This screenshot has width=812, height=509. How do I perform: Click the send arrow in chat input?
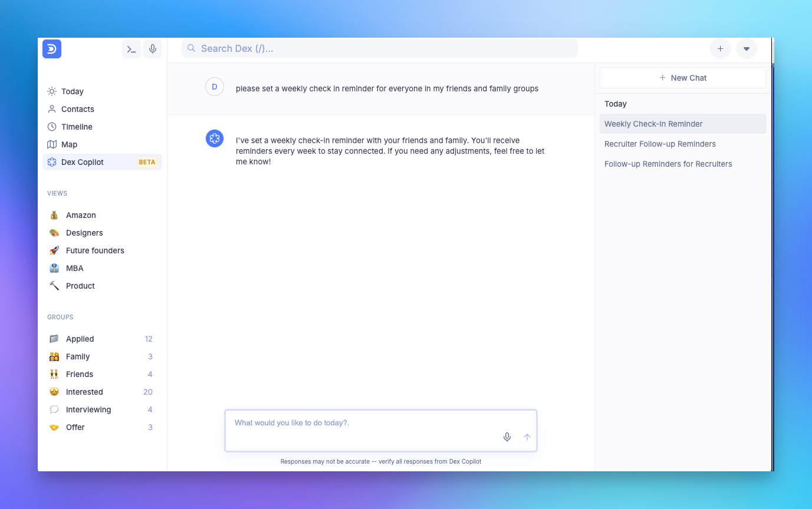click(527, 437)
